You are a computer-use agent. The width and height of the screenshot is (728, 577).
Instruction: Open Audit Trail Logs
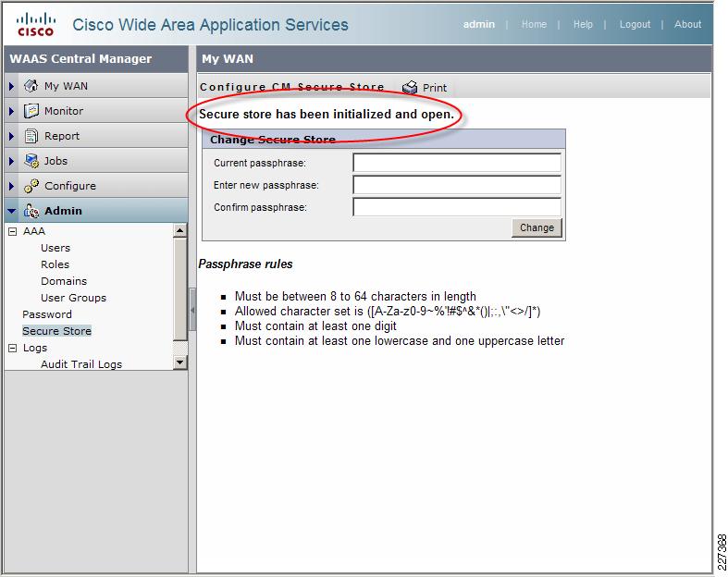click(x=81, y=364)
